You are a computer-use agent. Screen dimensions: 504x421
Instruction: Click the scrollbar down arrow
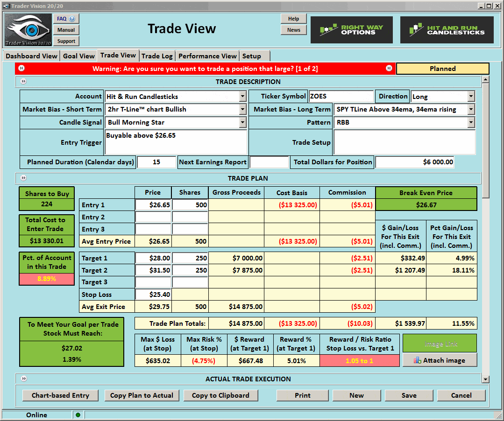(486, 379)
